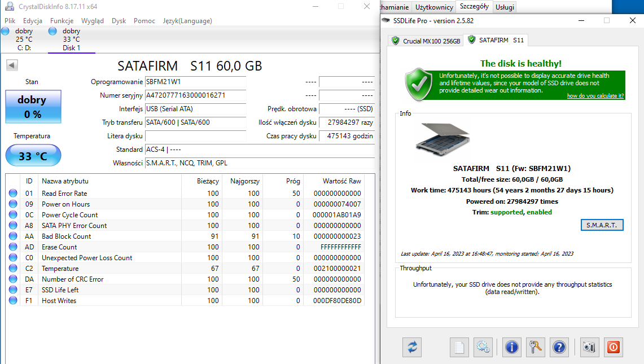Viewport: 644px width, 364px height.
Task: Click status orb for SSD Life Left
Action: pyautogui.click(x=13, y=290)
